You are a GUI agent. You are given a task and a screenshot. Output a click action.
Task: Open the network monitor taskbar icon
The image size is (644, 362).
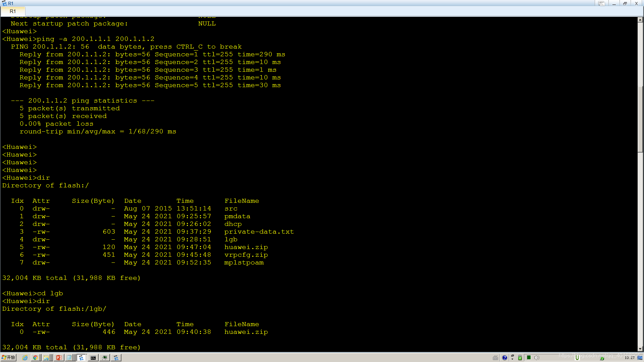(105, 358)
